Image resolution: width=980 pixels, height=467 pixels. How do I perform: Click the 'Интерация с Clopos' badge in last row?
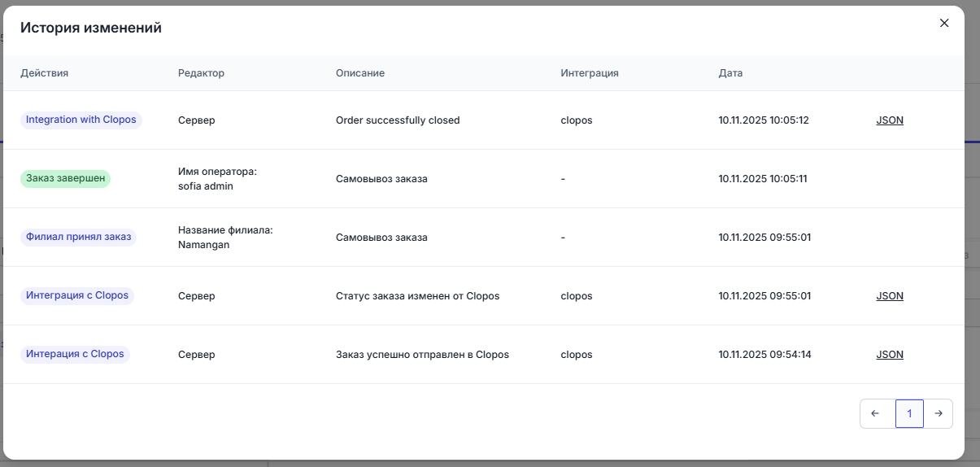click(x=75, y=354)
